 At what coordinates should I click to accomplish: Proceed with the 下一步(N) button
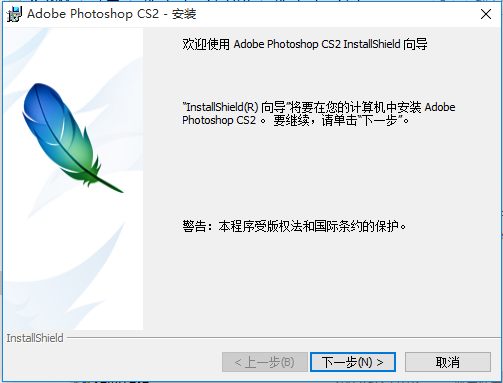353,362
